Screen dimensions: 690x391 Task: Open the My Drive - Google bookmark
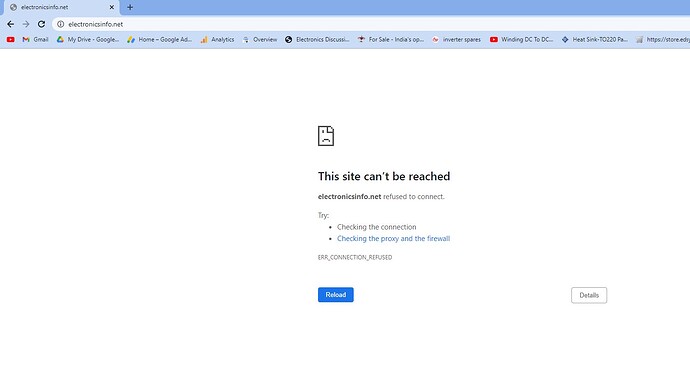pyautogui.click(x=88, y=40)
